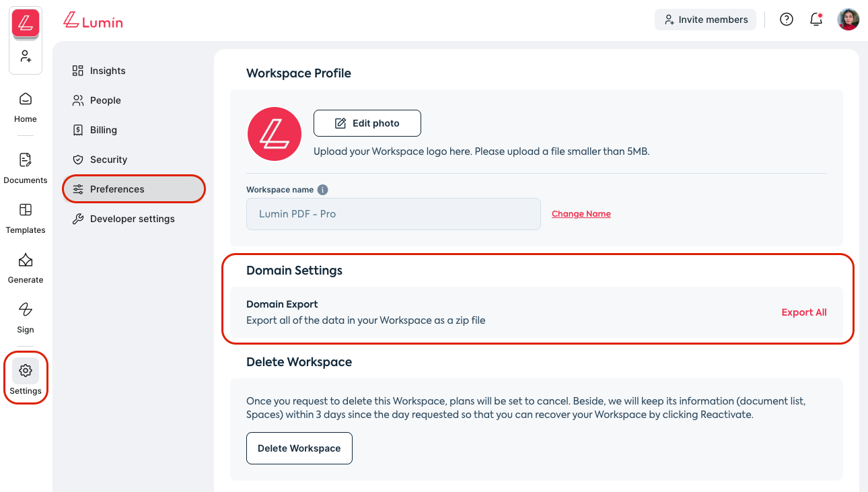868x492 pixels.
Task: Go to Templates in the sidebar
Action: click(x=26, y=217)
